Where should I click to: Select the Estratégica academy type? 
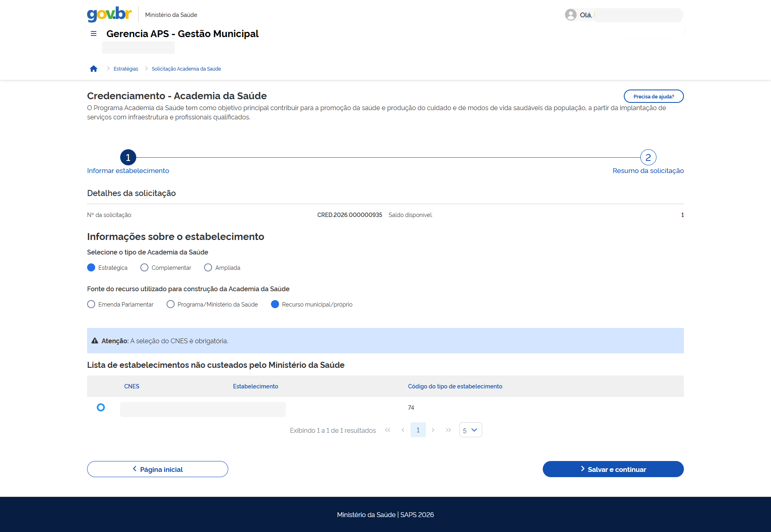click(92, 267)
